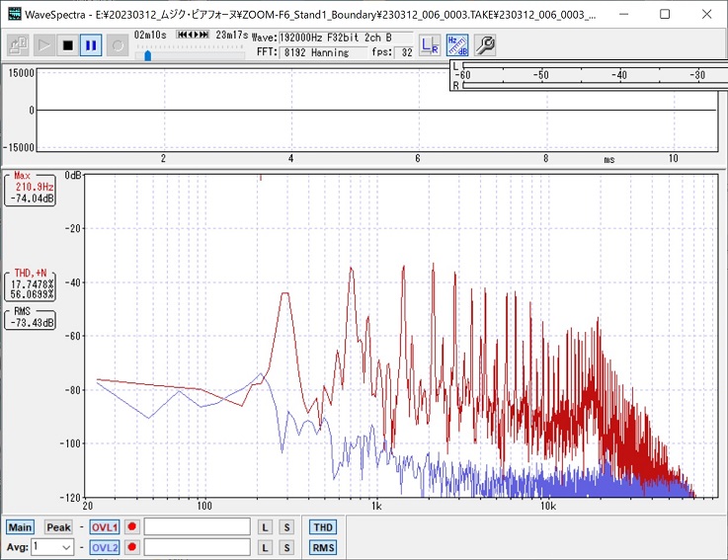This screenshot has width=728, height=560.
Task: Toggle the Peak hold button
Action: point(58,527)
